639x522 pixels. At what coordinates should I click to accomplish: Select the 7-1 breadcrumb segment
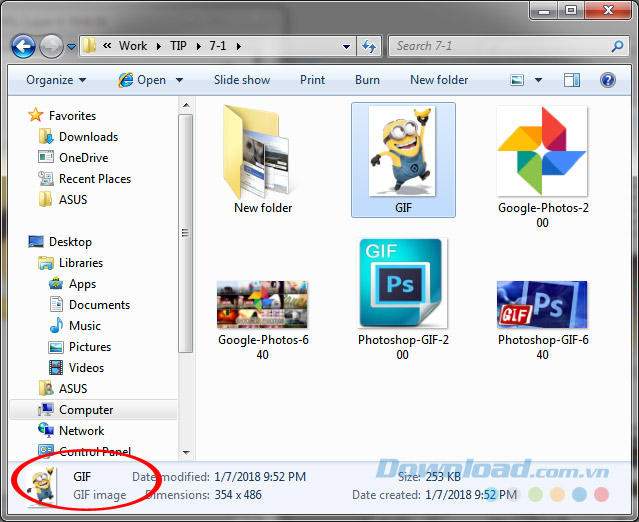tap(218, 46)
